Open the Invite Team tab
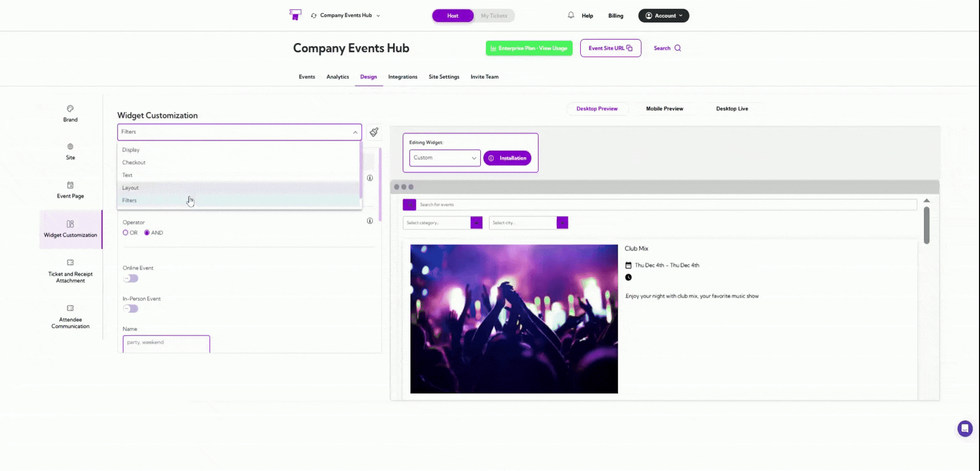This screenshot has width=980, height=471. click(x=484, y=77)
